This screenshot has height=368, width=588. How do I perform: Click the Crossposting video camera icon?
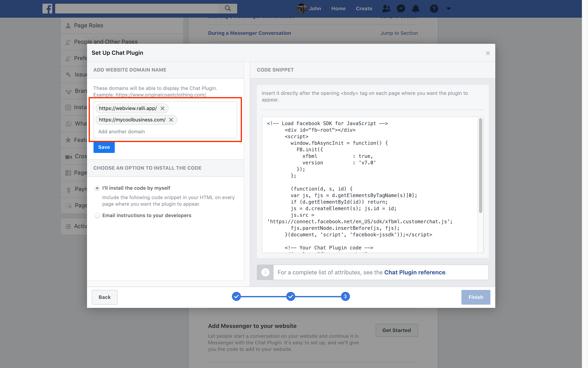pyautogui.click(x=69, y=157)
